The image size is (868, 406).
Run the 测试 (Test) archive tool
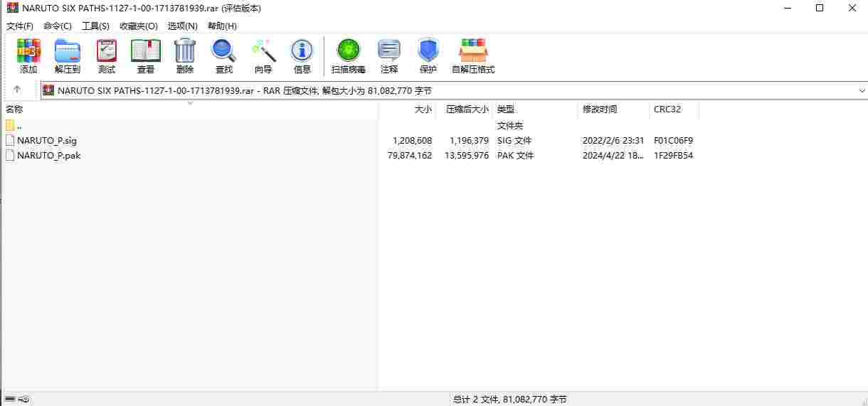click(x=107, y=55)
